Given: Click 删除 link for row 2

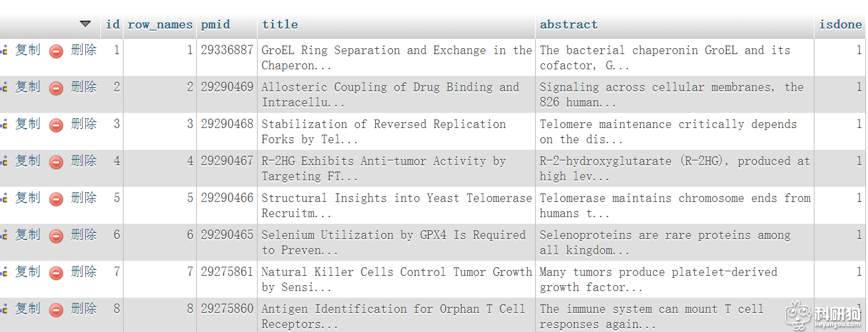Looking at the screenshot, I should tap(84, 87).
